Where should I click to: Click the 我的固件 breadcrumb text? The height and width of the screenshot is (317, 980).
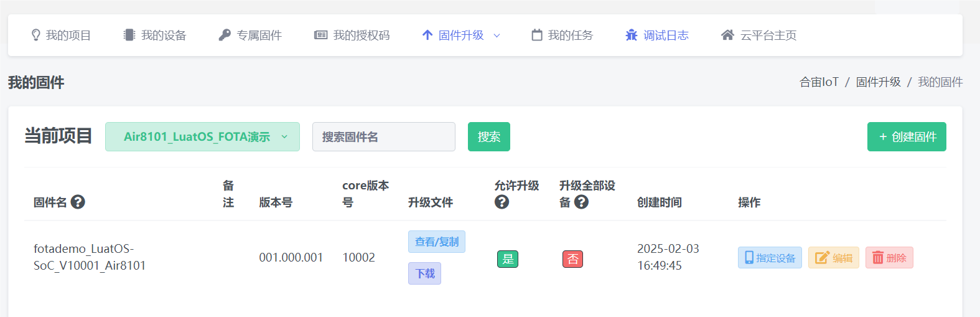point(940,82)
